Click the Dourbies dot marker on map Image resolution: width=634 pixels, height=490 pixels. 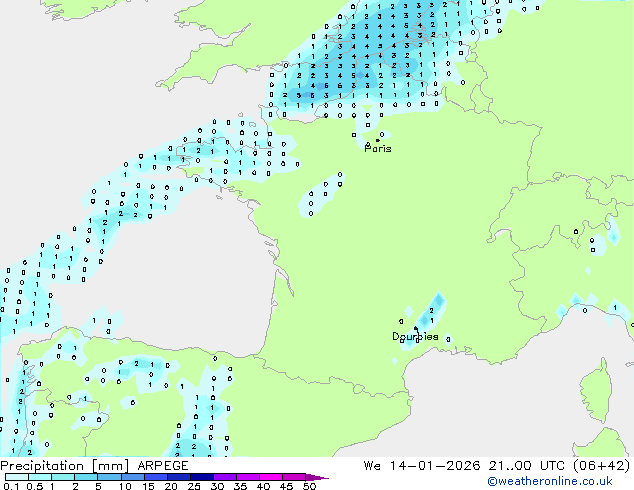pos(416,328)
